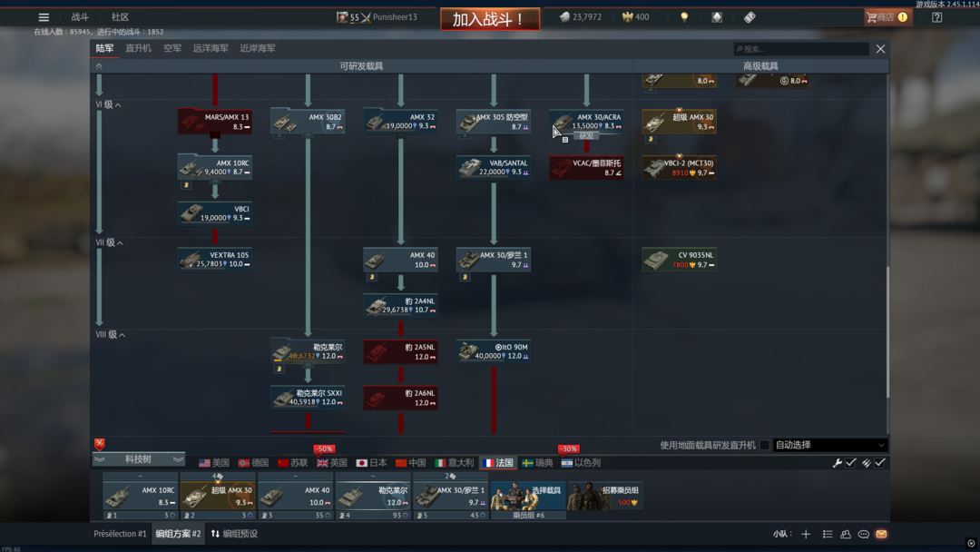Toggle 使用地面载具研发直升机 checkbox
Image resolution: width=980 pixels, height=552 pixels.
click(x=764, y=445)
